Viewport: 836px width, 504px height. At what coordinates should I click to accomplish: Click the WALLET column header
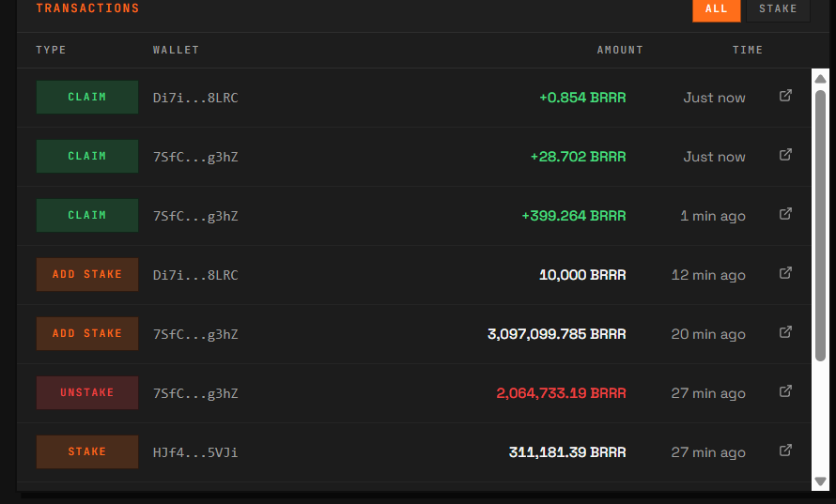(x=176, y=50)
